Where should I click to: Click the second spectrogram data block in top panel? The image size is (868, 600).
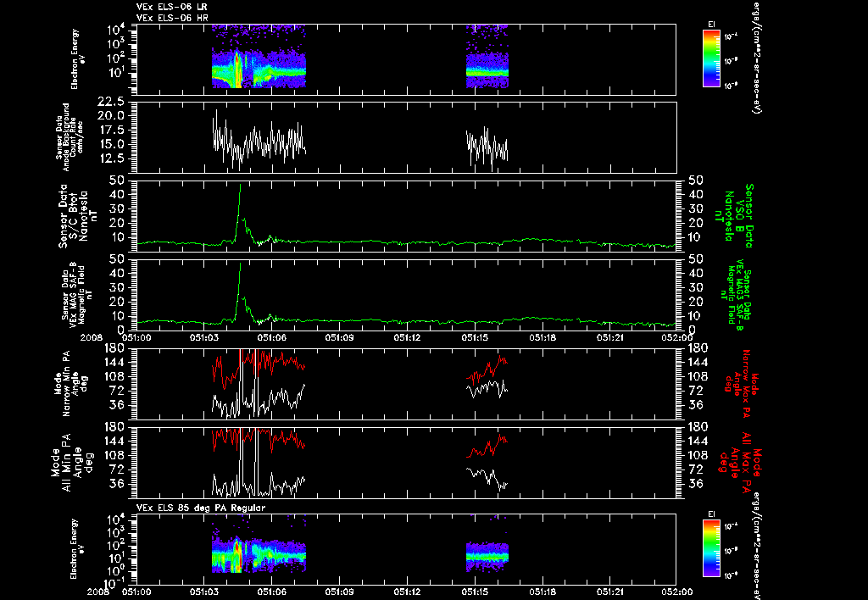pos(487,57)
